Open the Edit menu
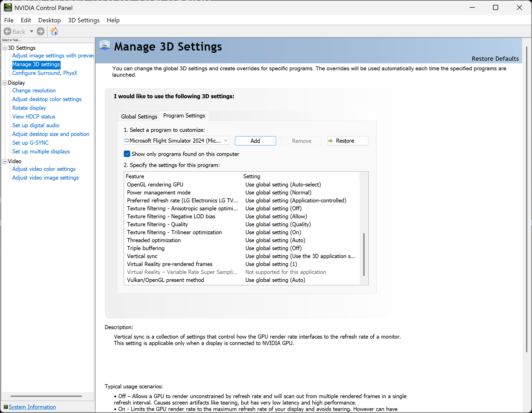532x413 pixels. coord(26,20)
